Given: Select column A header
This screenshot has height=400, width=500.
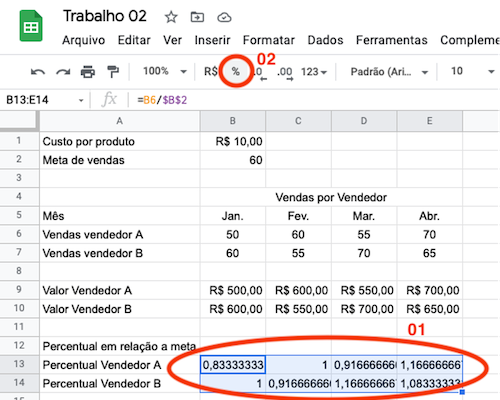Looking at the screenshot, I should coord(120,121).
